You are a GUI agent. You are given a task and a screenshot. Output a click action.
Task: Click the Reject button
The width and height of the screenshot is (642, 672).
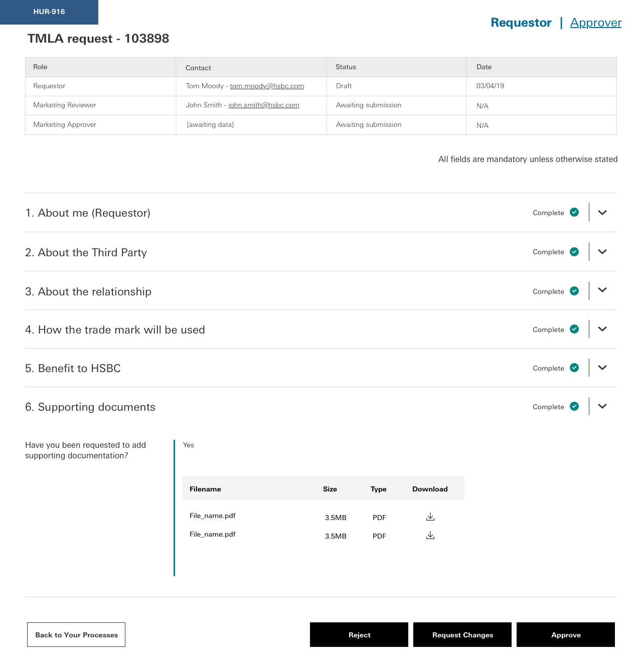[x=359, y=635]
